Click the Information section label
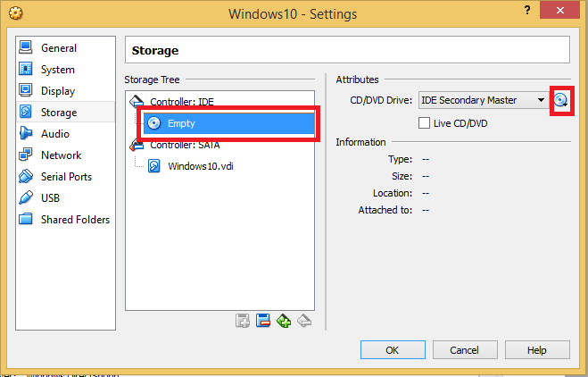The height and width of the screenshot is (377, 588). [360, 142]
